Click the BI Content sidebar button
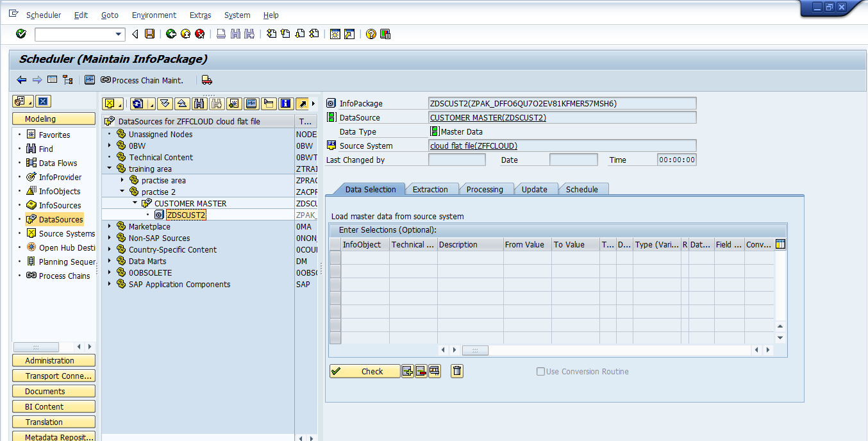This screenshot has width=868, height=441. pos(53,406)
